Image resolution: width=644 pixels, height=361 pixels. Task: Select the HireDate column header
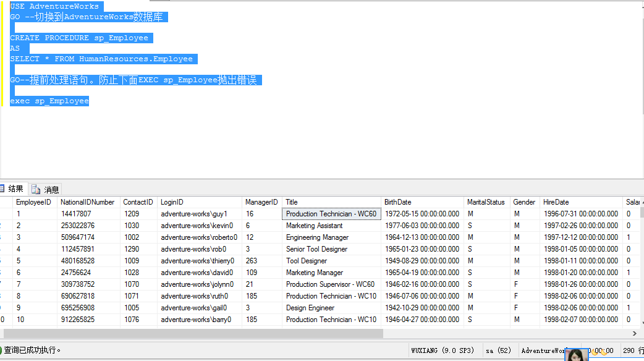coord(582,202)
